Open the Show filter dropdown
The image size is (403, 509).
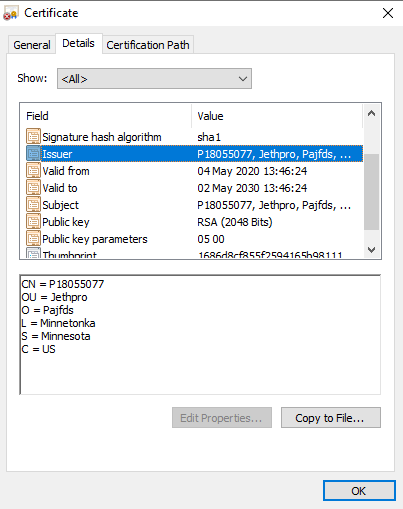(154, 79)
